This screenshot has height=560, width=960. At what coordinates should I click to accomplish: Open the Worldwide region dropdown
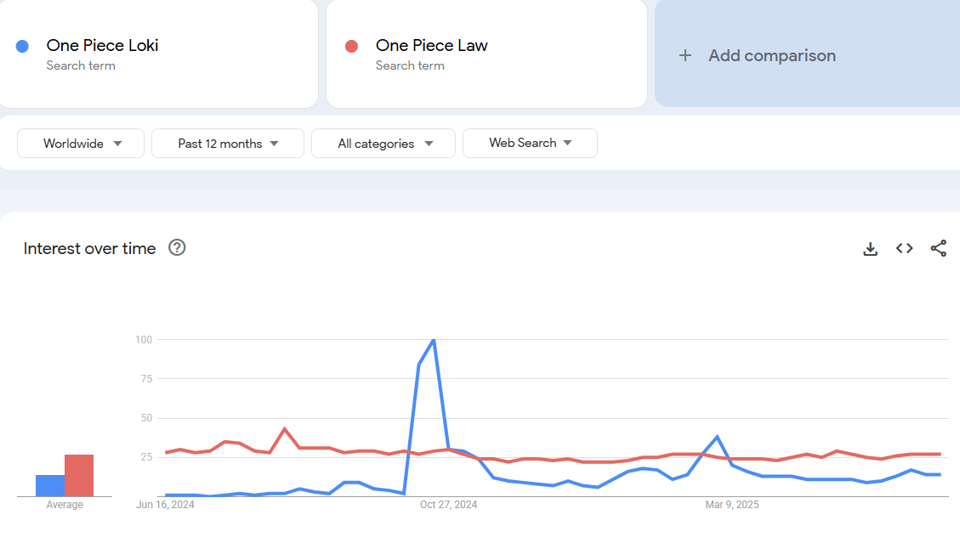(81, 144)
